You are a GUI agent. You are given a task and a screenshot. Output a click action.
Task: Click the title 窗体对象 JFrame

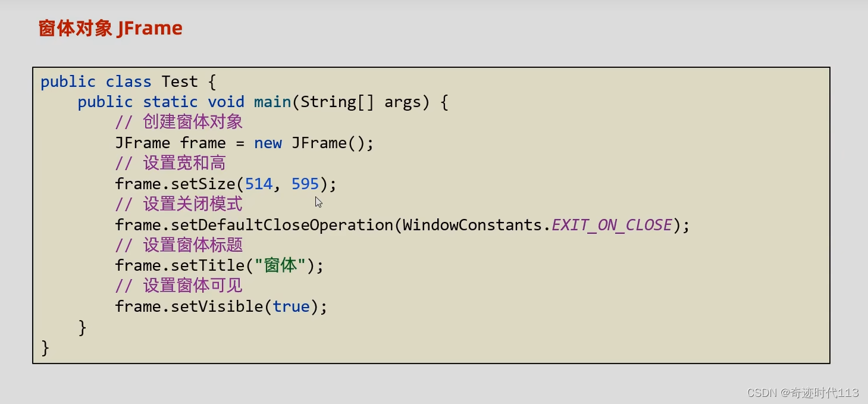(109, 27)
